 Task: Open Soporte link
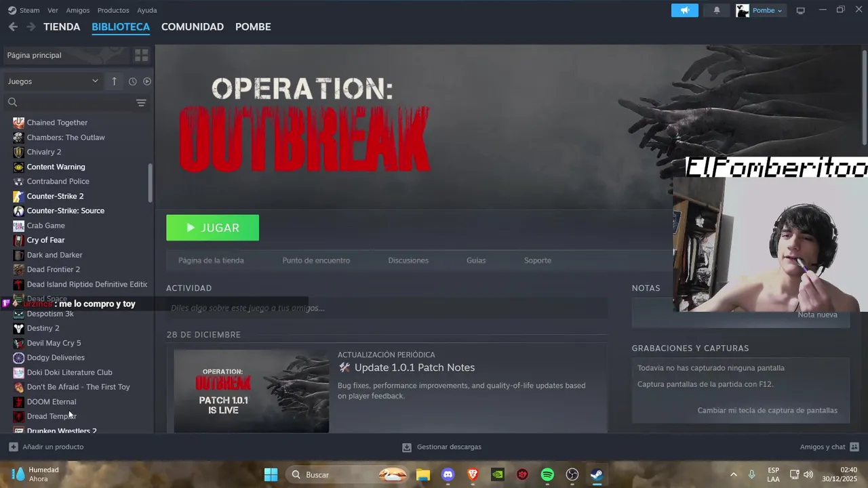(538, 260)
